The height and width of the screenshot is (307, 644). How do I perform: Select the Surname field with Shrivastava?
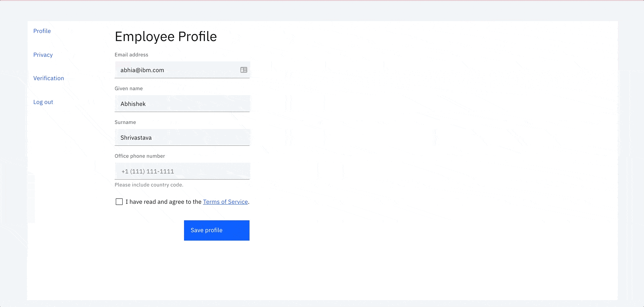(182, 137)
